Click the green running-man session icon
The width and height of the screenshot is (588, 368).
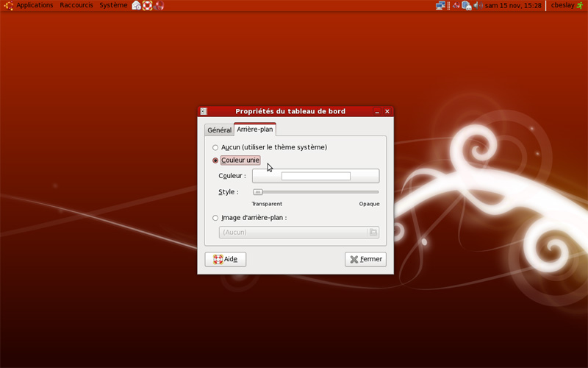point(580,5)
